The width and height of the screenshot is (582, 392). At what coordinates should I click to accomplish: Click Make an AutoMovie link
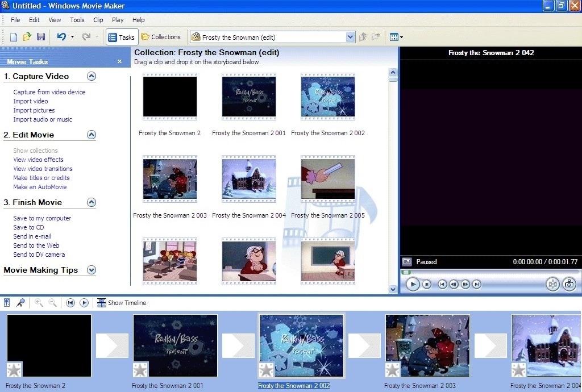[x=40, y=187]
